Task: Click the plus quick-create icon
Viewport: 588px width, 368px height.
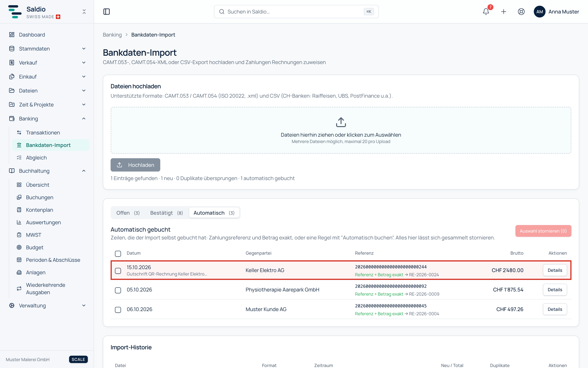Action: click(503, 12)
